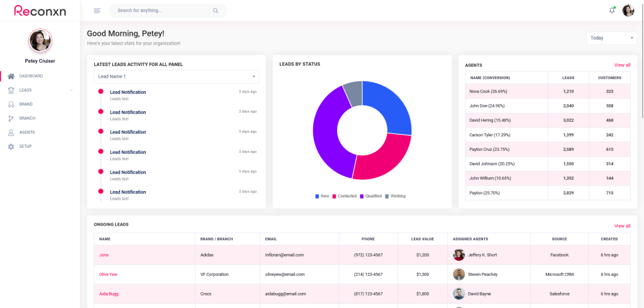Click the Leads people icon in sidebar
Viewport: 644px width, 308px height.
(x=11, y=90)
